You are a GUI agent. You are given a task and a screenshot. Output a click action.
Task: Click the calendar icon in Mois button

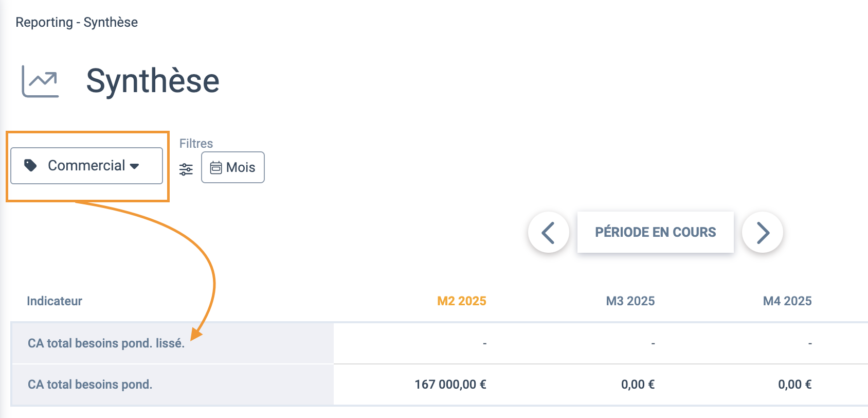click(x=216, y=167)
